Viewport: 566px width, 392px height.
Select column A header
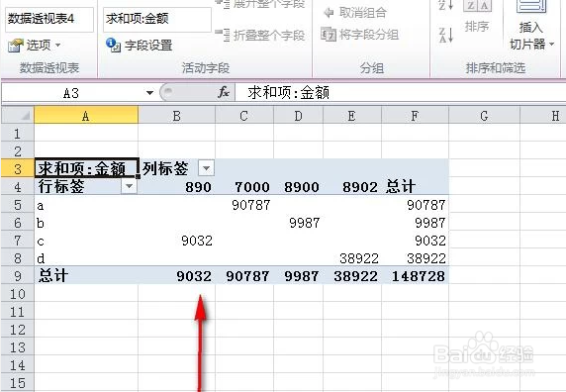click(86, 116)
